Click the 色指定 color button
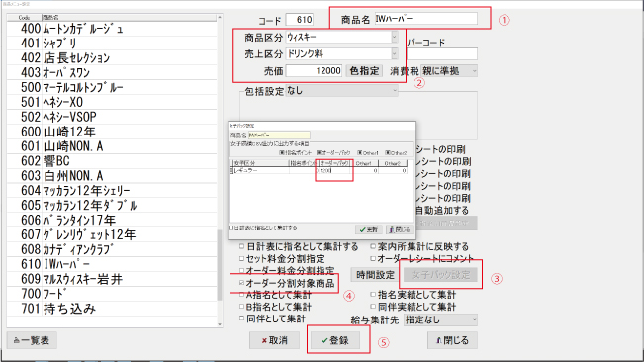 click(364, 71)
